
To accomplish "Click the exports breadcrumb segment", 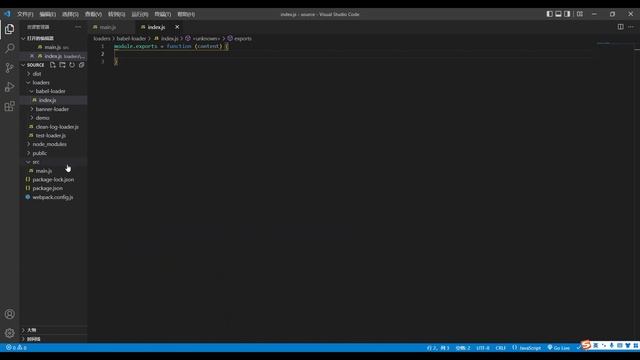I will click(243, 38).
